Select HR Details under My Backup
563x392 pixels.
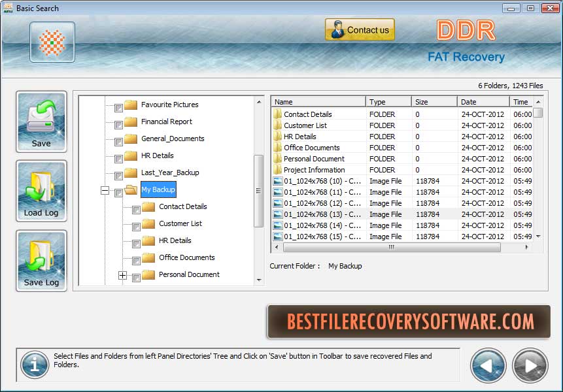pos(175,240)
